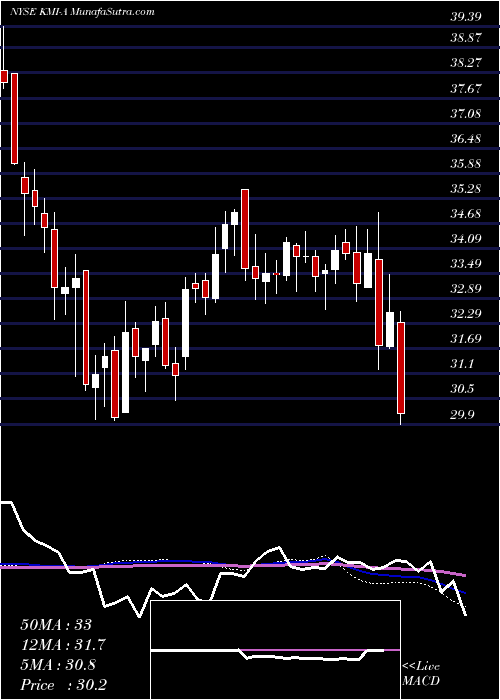Select the 39.39 price axis label

466,17
